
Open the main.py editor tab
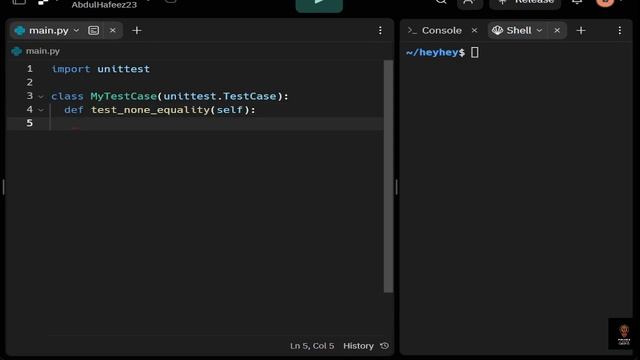tap(49, 31)
